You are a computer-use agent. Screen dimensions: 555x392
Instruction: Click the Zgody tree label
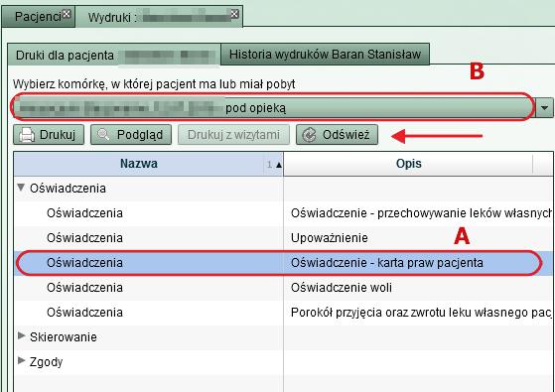[x=46, y=362]
